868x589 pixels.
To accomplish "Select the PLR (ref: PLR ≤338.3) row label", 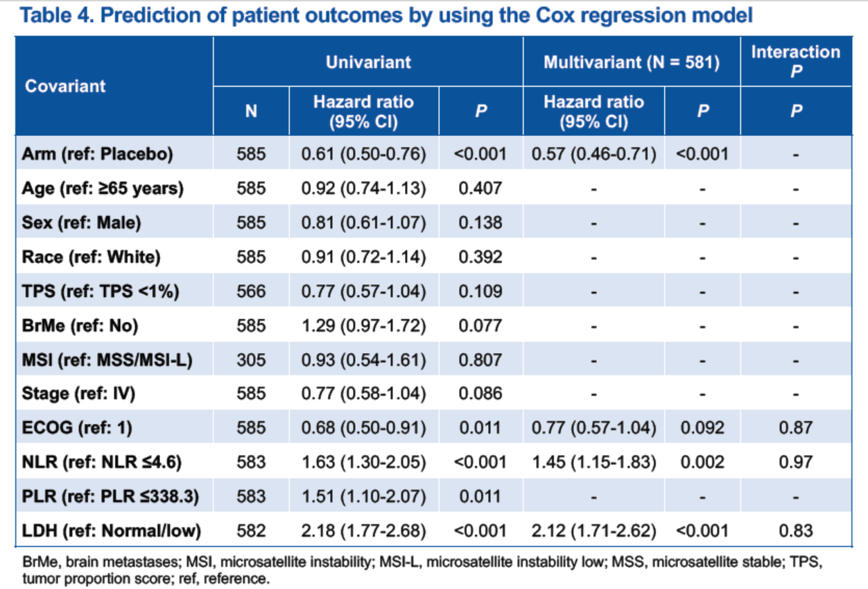I will point(107,496).
